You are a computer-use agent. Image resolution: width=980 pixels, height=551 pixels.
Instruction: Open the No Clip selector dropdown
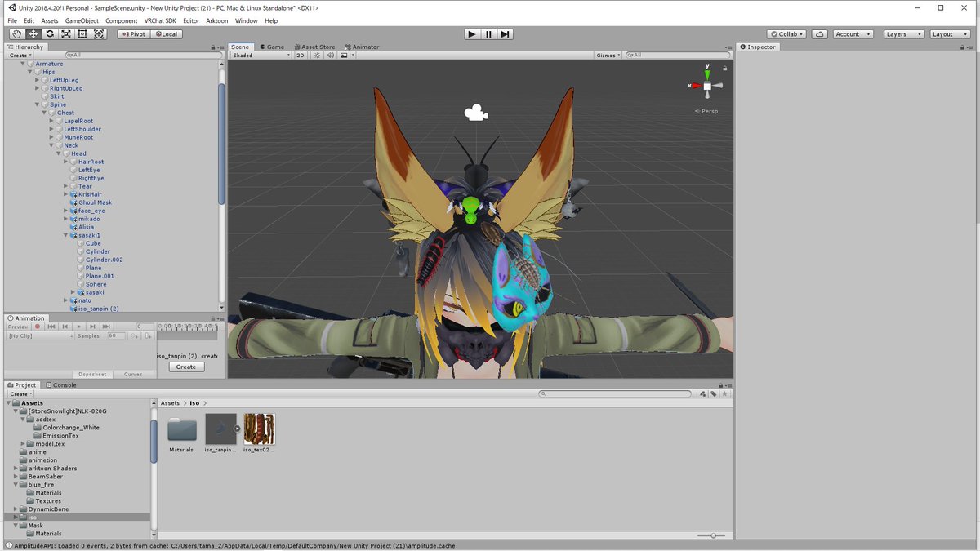(x=39, y=335)
